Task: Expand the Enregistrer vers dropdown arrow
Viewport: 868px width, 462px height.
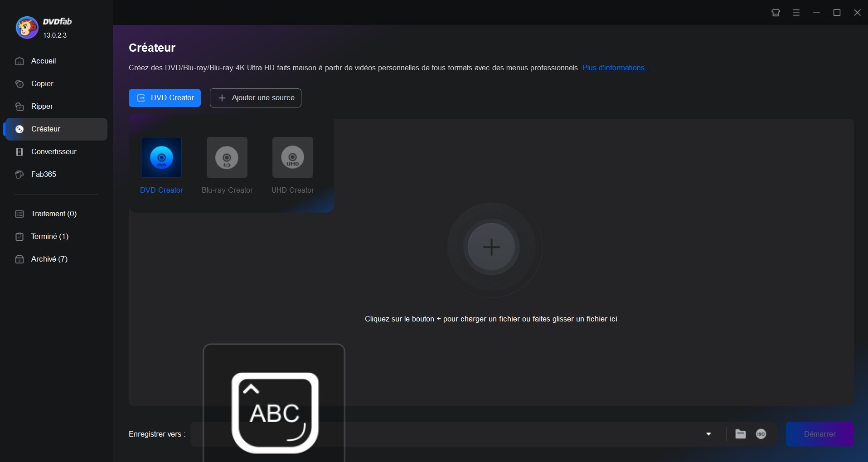Action: [x=709, y=434]
